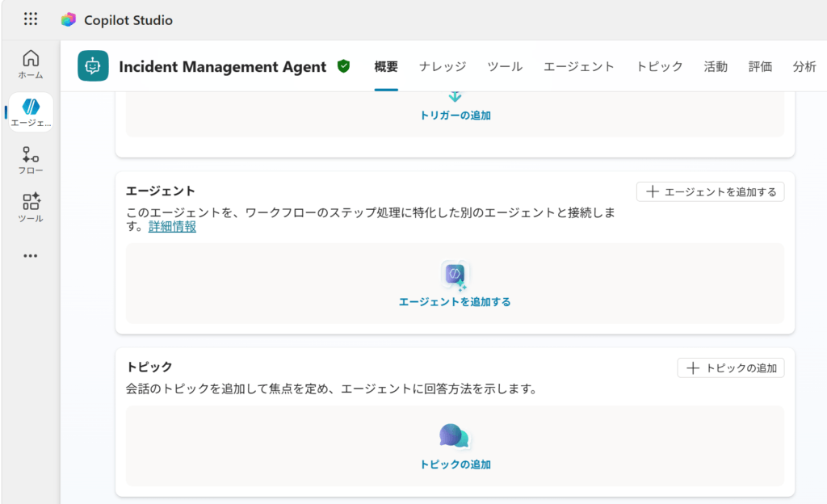Open ツール from the left sidebar
827x504 pixels.
pyautogui.click(x=31, y=208)
